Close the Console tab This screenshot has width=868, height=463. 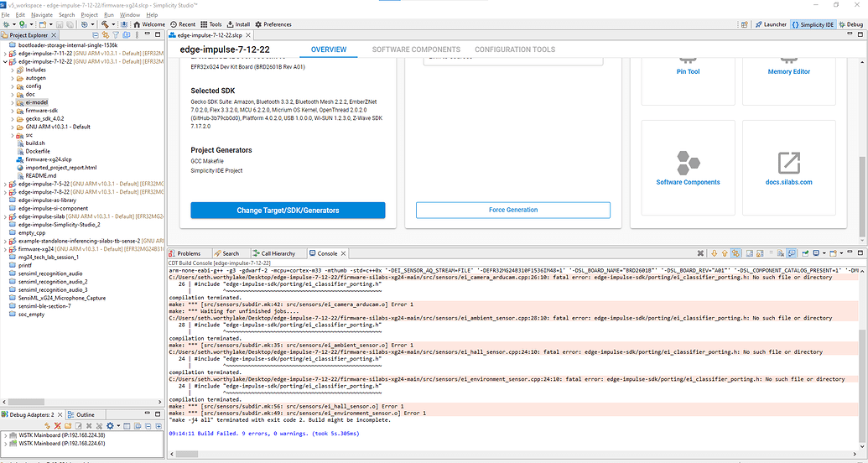343,253
